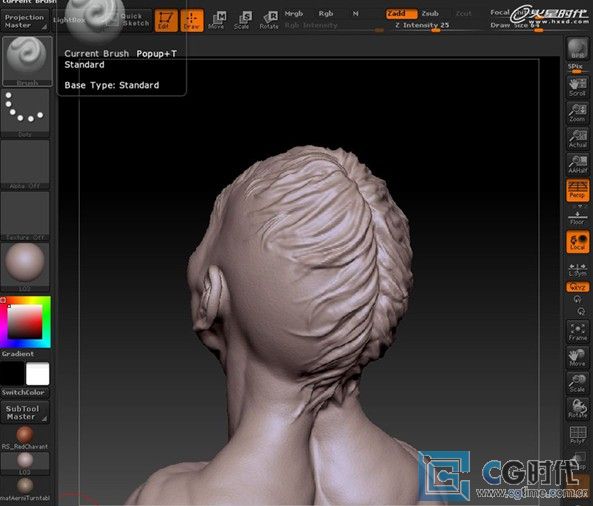Render with the BPR button
The height and width of the screenshot is (506, 593).
point(577,48)
